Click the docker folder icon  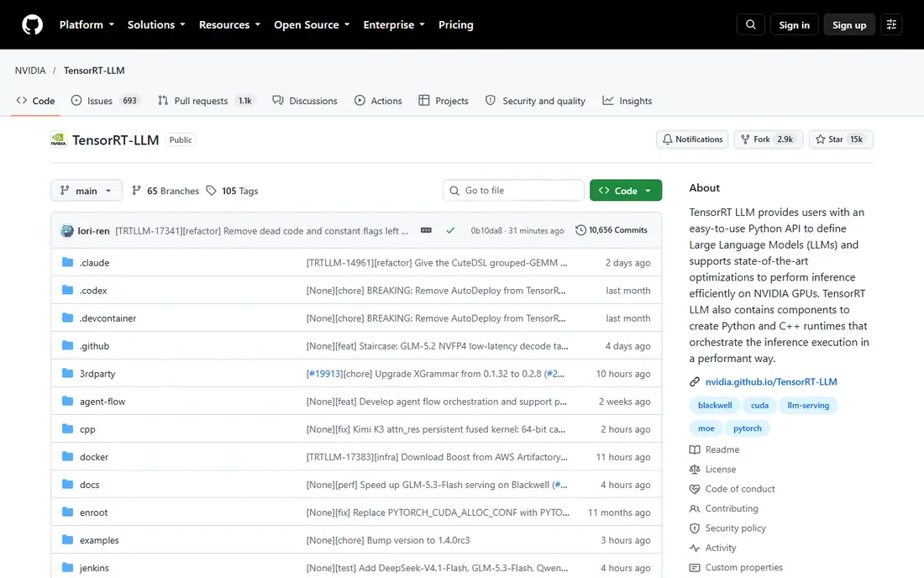point(68,456)
